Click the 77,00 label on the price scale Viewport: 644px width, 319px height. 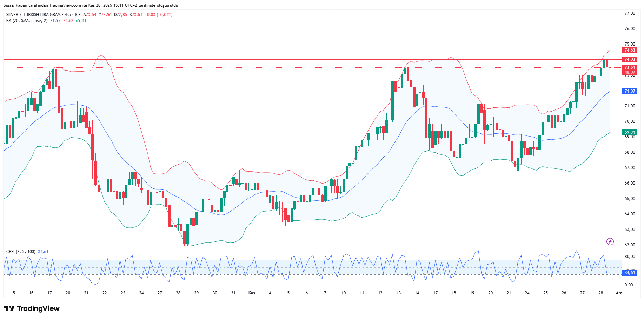pos(630,13)
